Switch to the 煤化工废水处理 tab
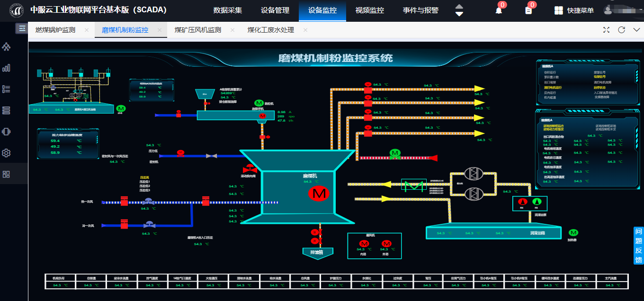 tap(271, 30)
